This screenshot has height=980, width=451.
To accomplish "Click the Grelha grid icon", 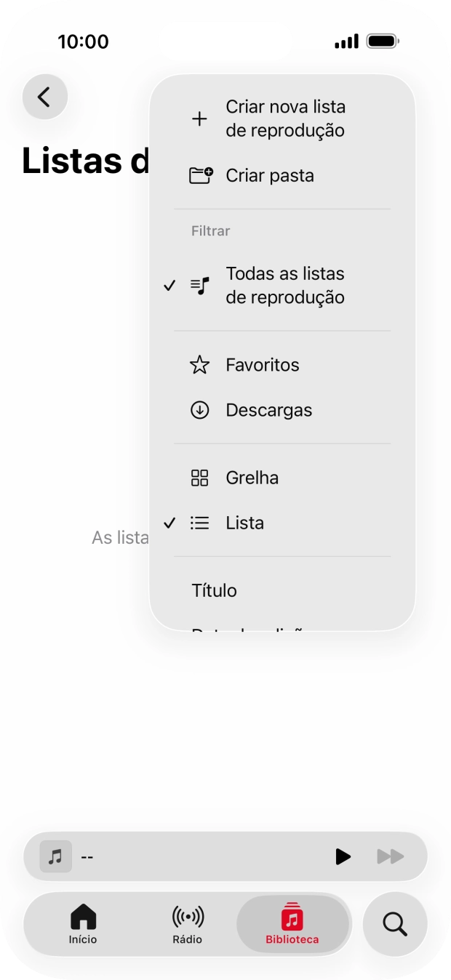I will tap(199, 478).
